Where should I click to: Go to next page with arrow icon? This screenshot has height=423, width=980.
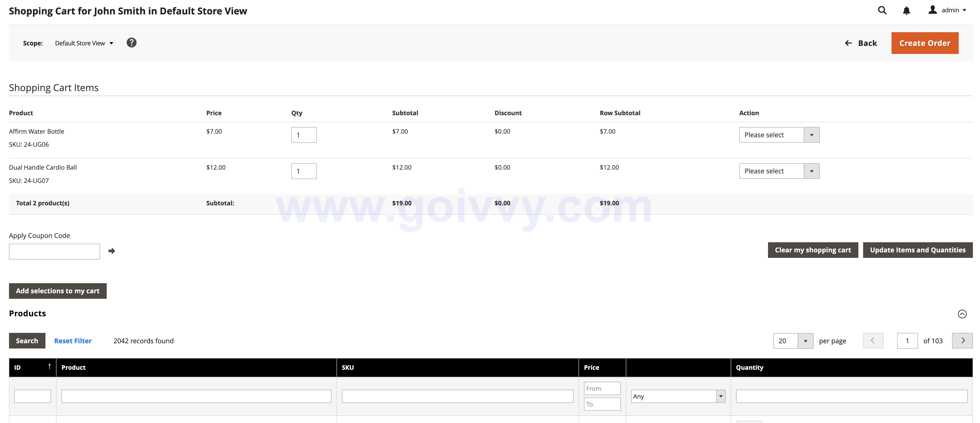[962, 340]
